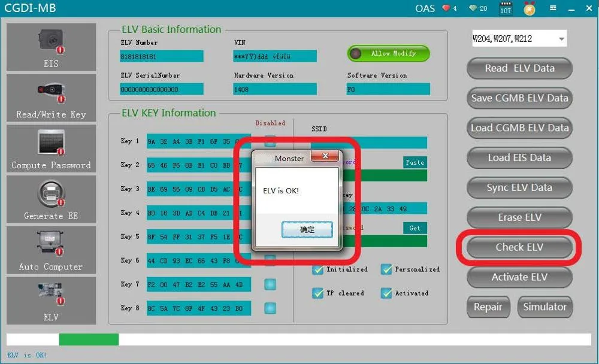Open the Compute Password module

(51, 148)
